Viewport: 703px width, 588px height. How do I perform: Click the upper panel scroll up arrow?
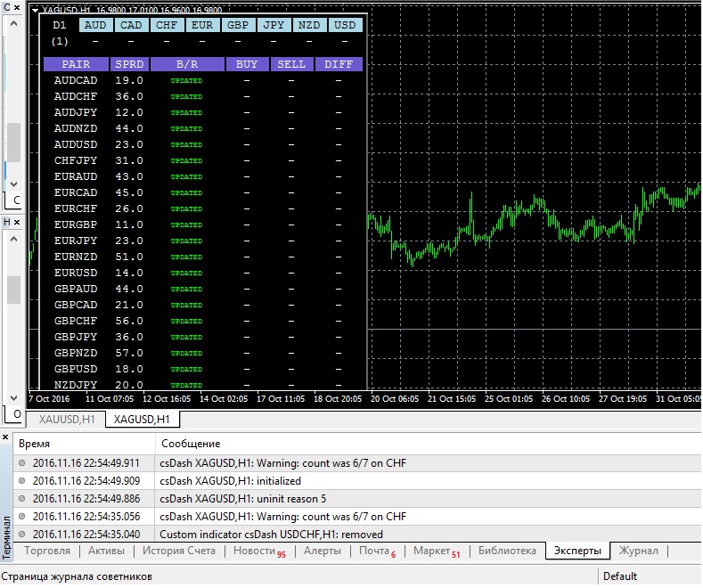14,24
